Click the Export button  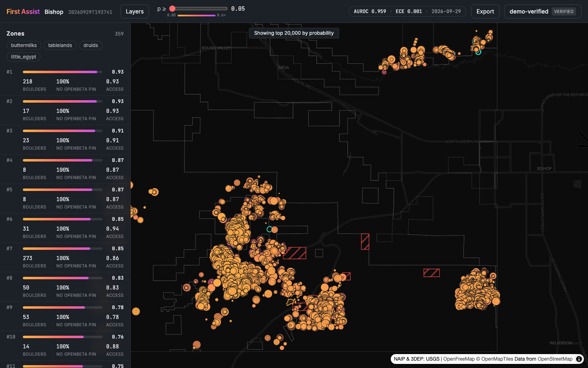coord(485,11)
